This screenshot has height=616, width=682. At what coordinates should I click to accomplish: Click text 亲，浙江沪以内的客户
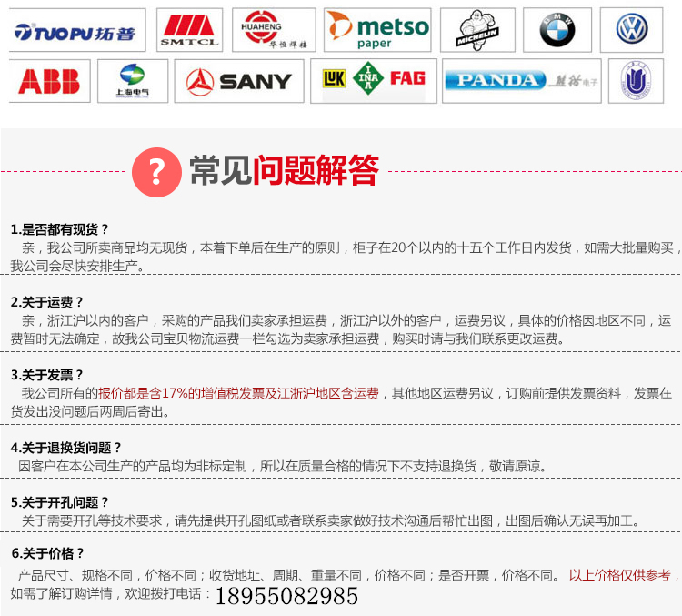85,321
